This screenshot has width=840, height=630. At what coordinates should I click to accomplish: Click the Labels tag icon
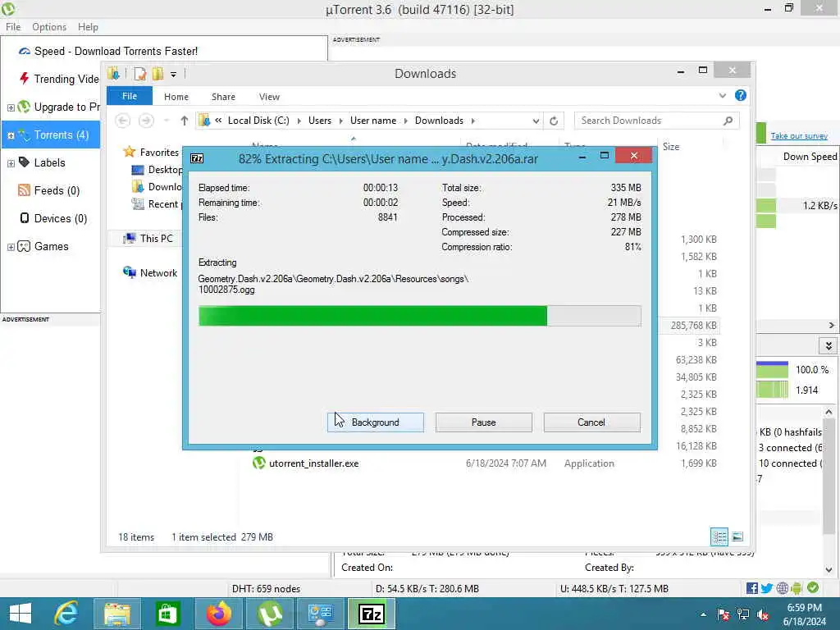[24, 162]
